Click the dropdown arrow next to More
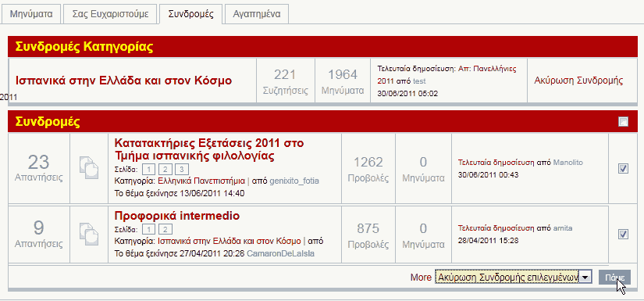Viewport: 644px width, 301px height. tap(585, 278)
